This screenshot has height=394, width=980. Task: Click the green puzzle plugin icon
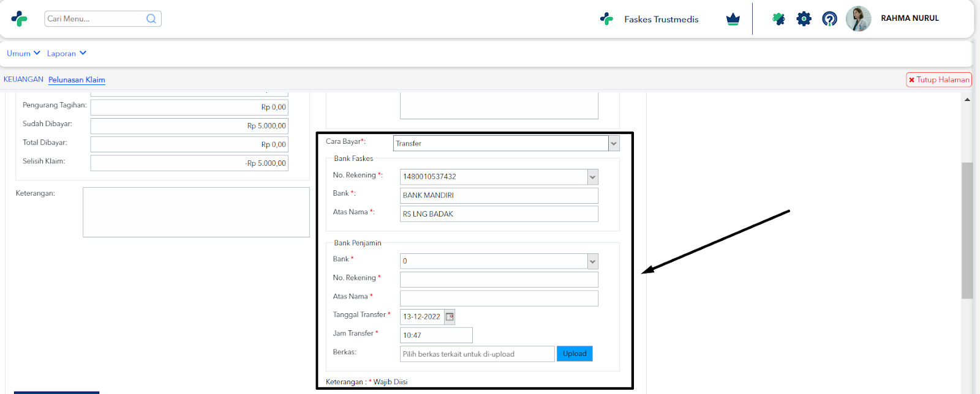(x=778, y=19)
